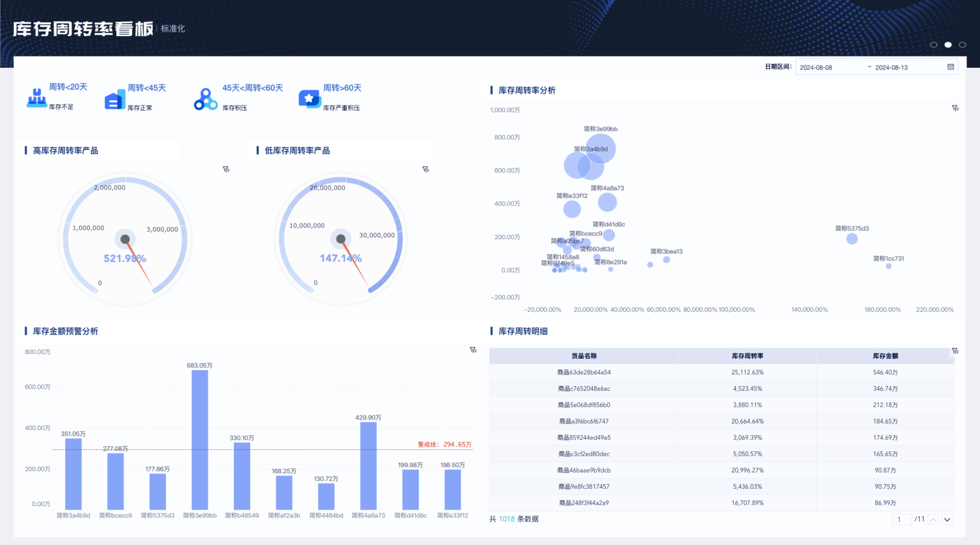Viewport: 980px width, 545px height.
Task: Click the filter icon on high turnover gauge
Action: click(x=226, y=169)
